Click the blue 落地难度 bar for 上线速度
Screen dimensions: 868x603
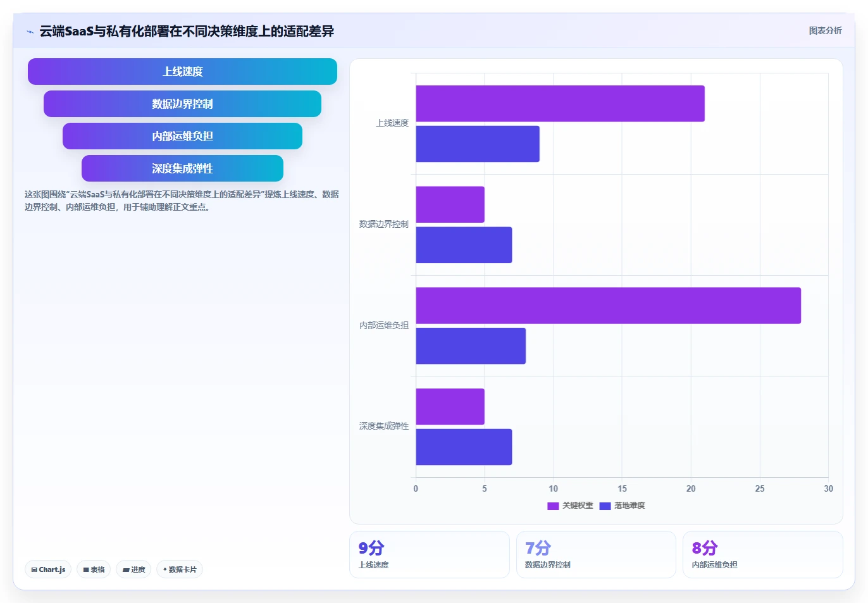coord(478,144)
